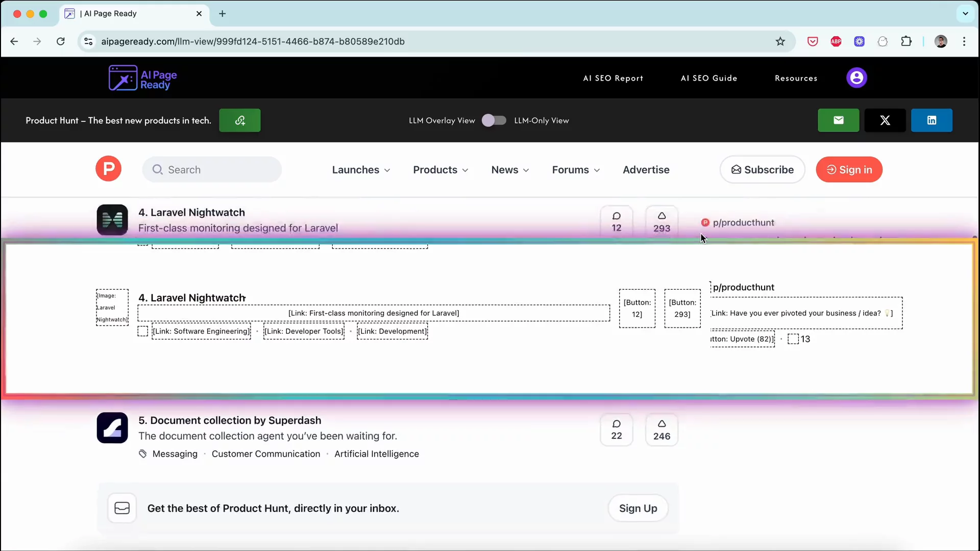Click the Product Hunt red P logo
This screenshot has height=551, width=980.
pos(108,169)
